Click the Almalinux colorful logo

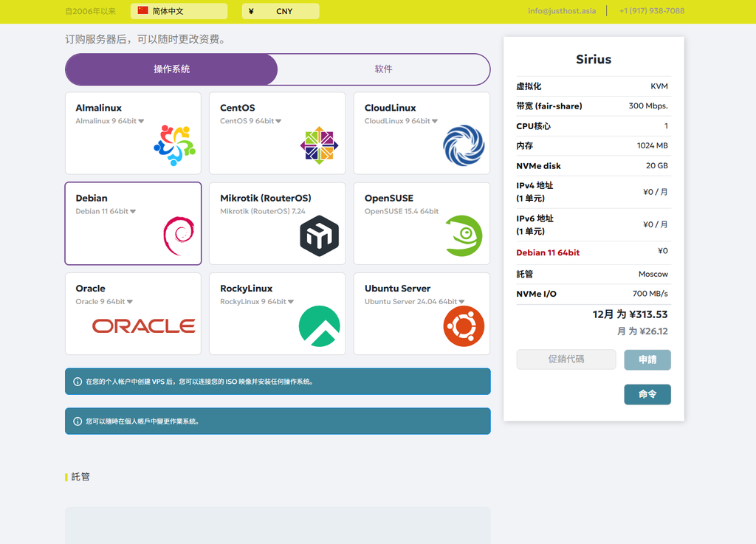(x=174, y=145)
